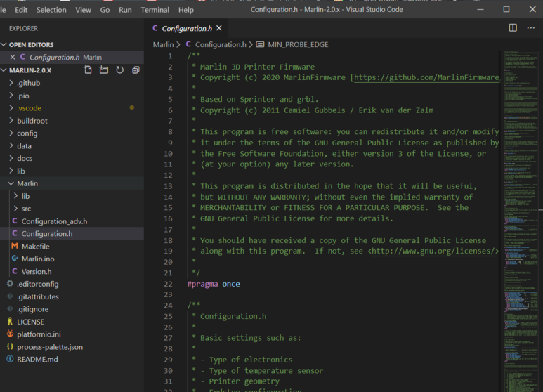Viewport: 543px width, 392px height.
Task: Click the New Folder icon in Explorer
Action: (103, 70)
